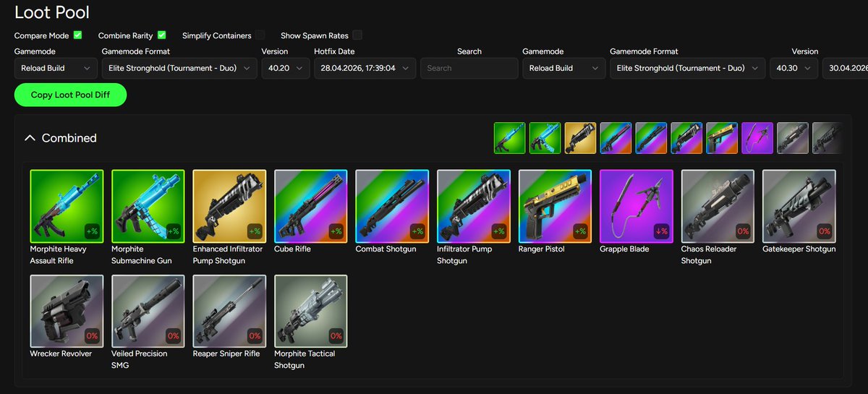Click the 0% badge on Morphite Tactical Shotgun

[336, 336]
